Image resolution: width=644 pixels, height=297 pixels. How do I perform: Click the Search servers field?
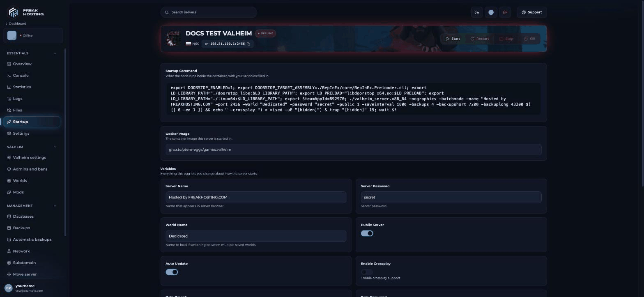pos(209,12)
